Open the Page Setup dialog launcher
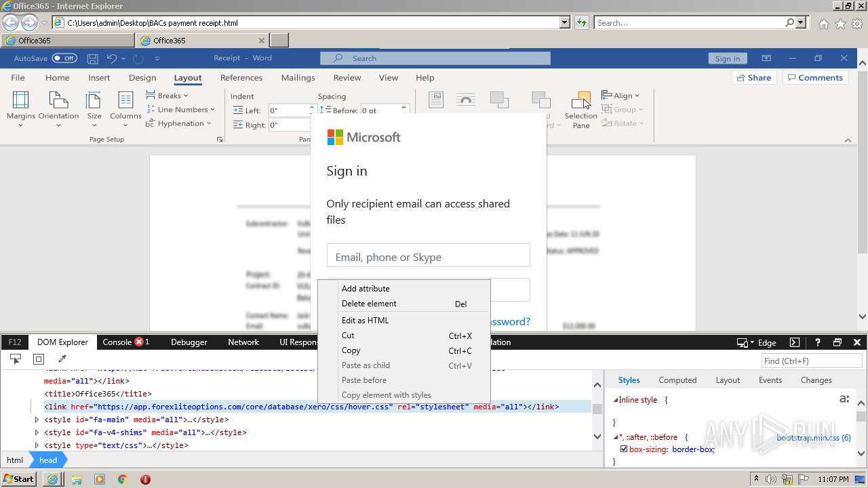 pos(220,140)
